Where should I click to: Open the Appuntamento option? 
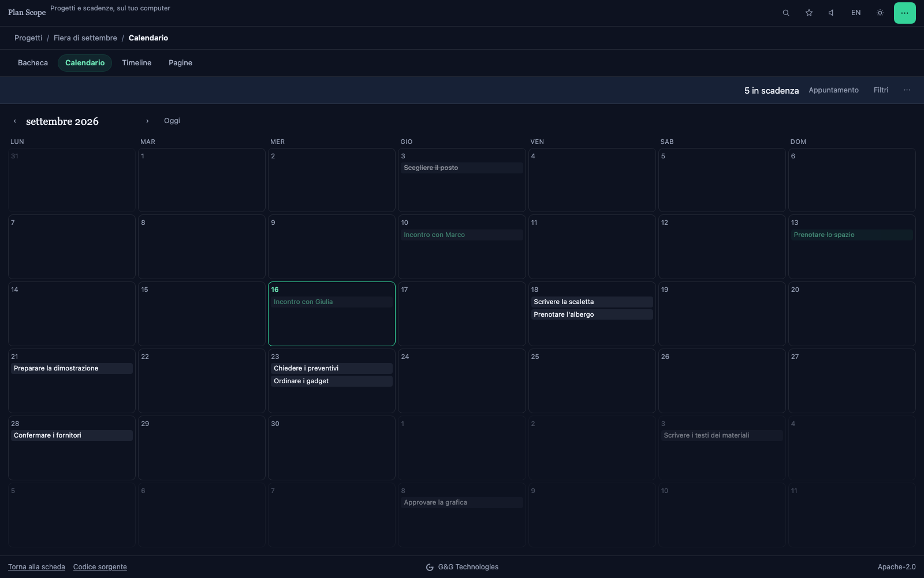click(x=833, y=90)
